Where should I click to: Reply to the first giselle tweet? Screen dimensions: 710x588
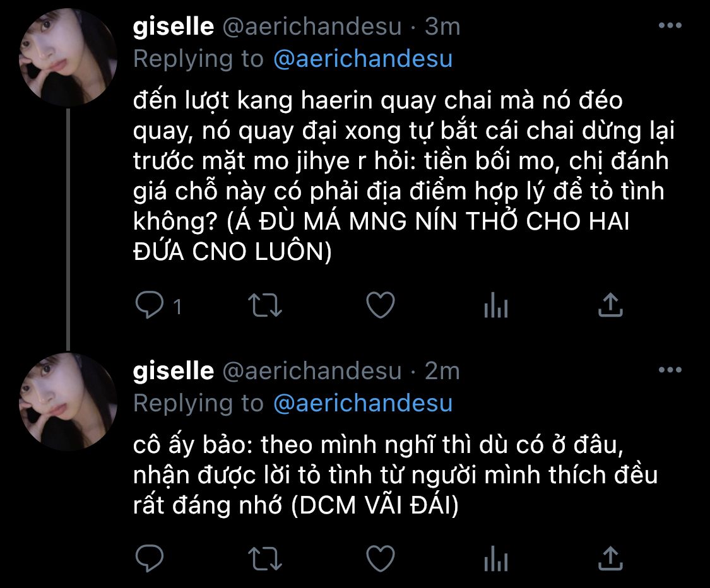[150, 305]
